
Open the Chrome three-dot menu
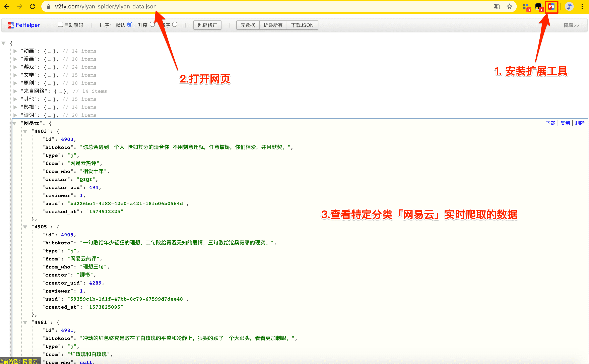click(x=582, y=6)
